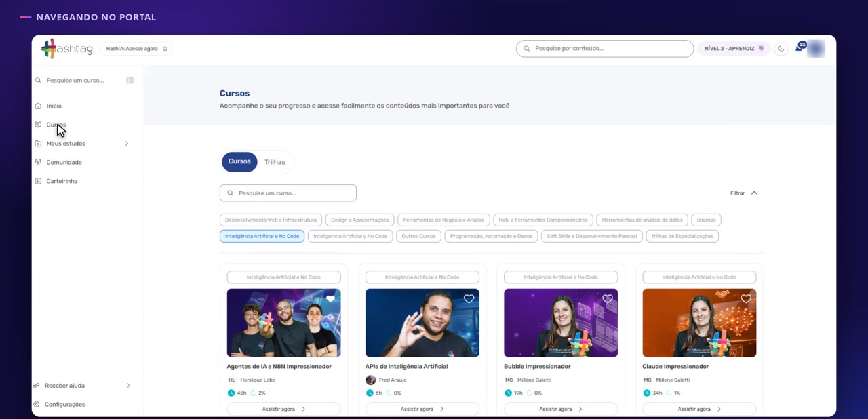Filter by Hab. e Ferramentas Complementares
Screen dimensions: 868x419
point(543,220)
